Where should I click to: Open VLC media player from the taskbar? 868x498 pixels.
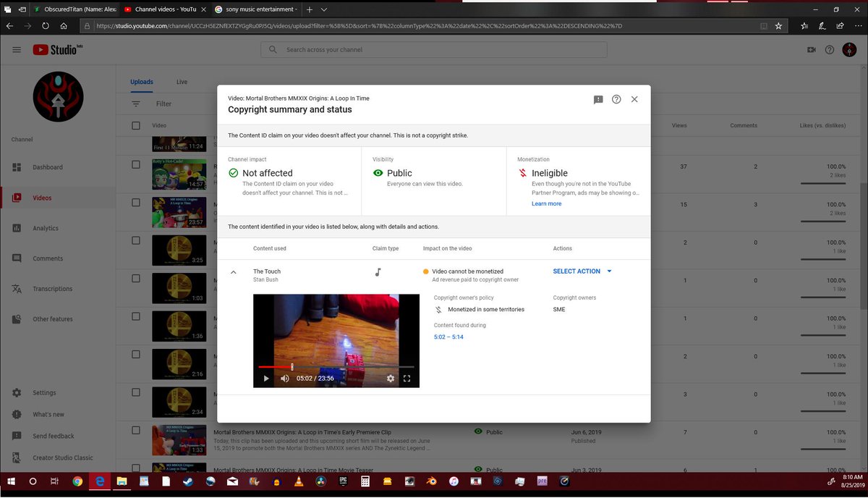click(x=299, y=481)
